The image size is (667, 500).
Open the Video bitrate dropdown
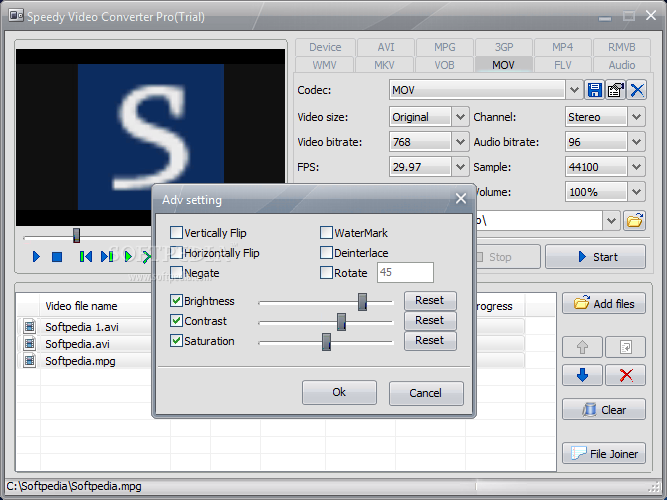(460, 142)
